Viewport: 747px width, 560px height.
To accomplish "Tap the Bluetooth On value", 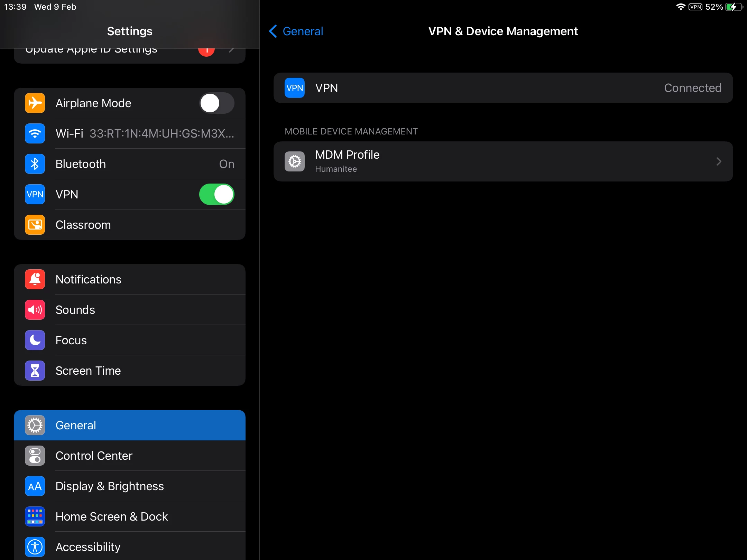I will coord(227,164).
